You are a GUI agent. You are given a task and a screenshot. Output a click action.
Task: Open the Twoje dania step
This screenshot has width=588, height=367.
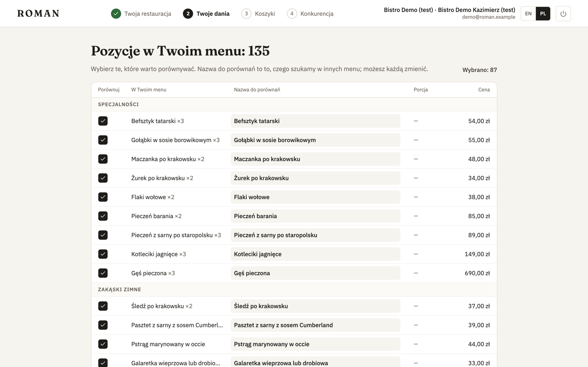tap(206, 14)
